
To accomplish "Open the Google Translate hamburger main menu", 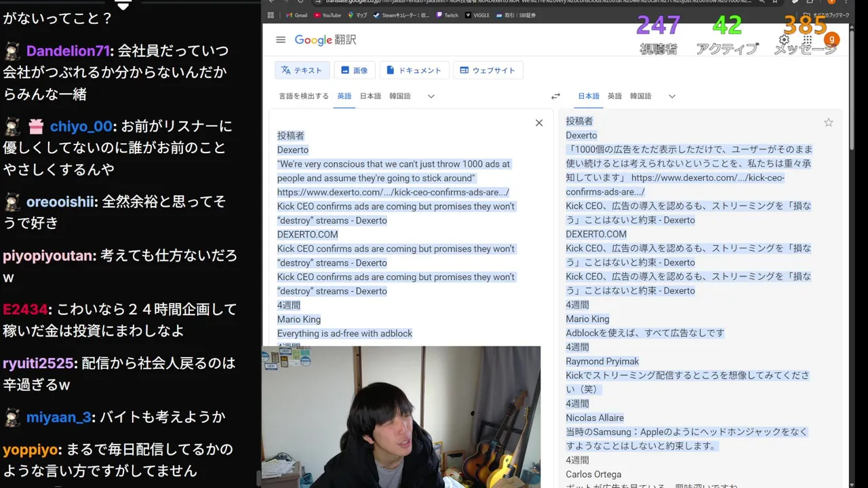I will [281, 40].
